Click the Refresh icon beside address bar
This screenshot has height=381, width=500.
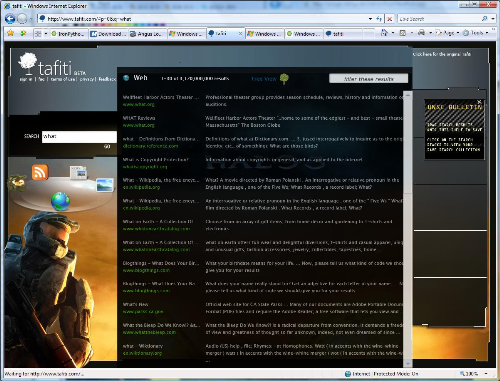pyautogui.click(x=379, y=19)
